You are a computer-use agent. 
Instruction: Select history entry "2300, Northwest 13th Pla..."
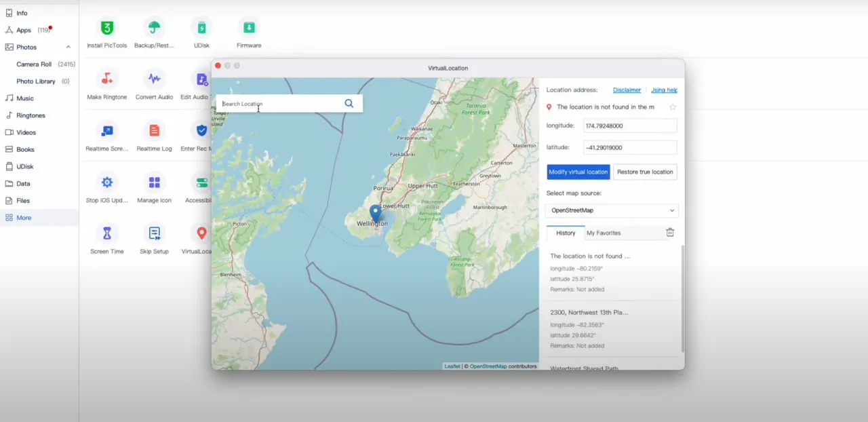pyautogui.click(x=612, y=329)
